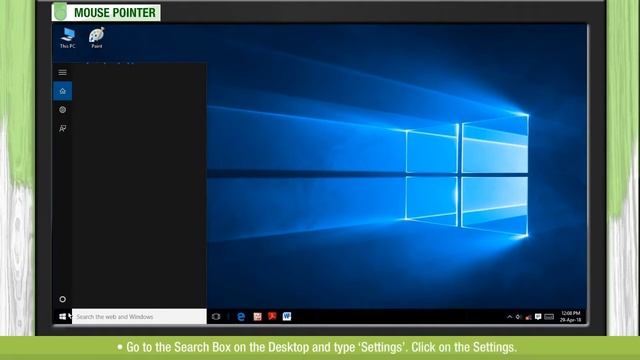Open the taskbar clock showing 12:08 PM
640x360 pixels.
(x=571, y=317)
